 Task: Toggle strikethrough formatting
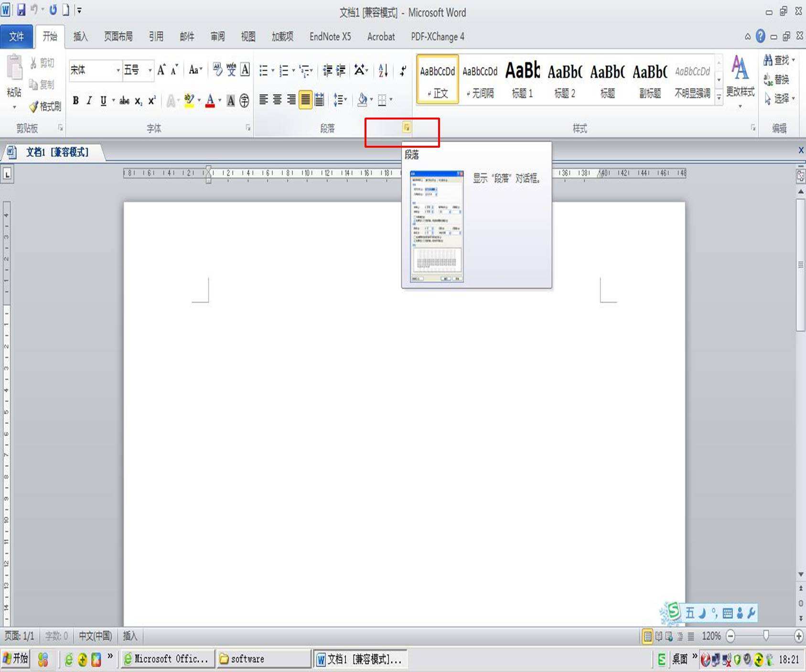pos(124,100)
